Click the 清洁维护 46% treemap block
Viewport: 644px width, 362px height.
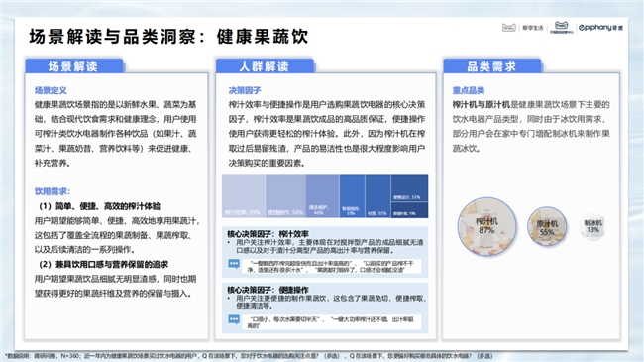[322, 195]
